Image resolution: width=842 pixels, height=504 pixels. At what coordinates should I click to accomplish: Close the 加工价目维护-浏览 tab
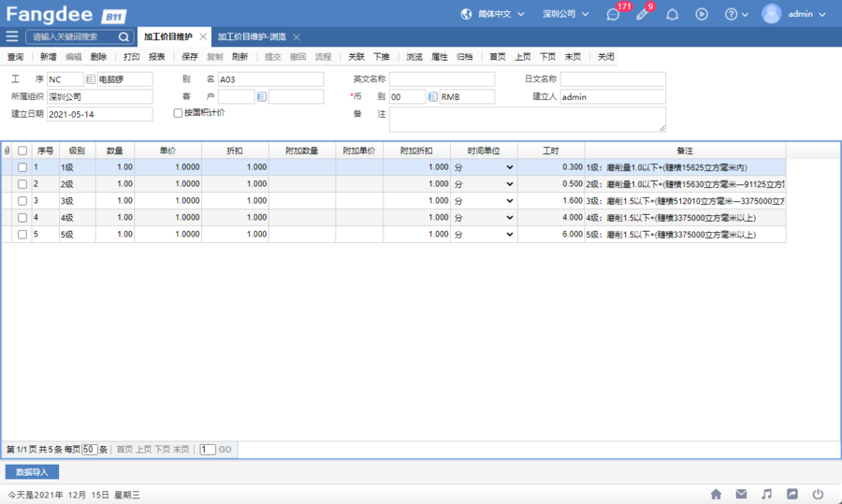click(x=297, y=37)
